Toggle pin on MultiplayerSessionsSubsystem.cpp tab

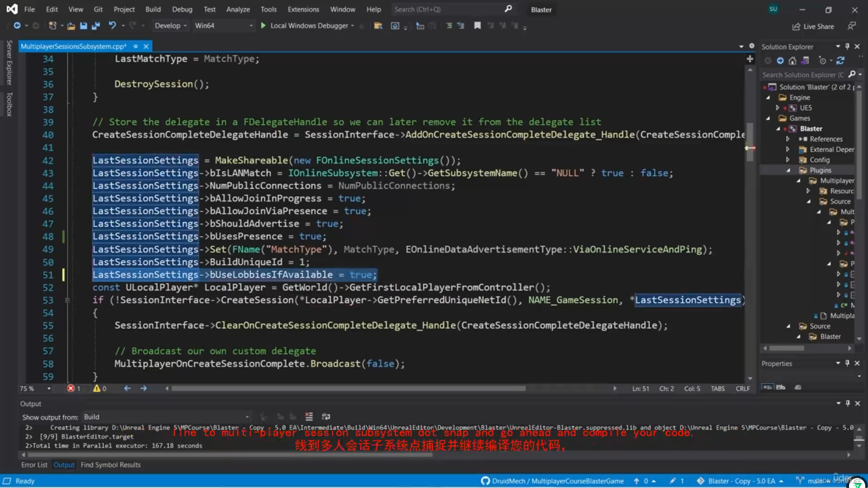coord(136,47)
